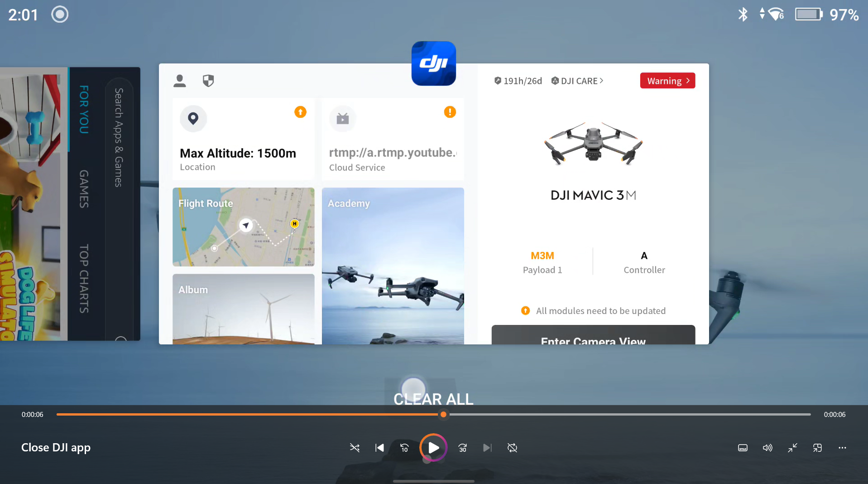Tap the orange exclamation alert on Cloud Service
868x484 pixels.
pos(450,112)
